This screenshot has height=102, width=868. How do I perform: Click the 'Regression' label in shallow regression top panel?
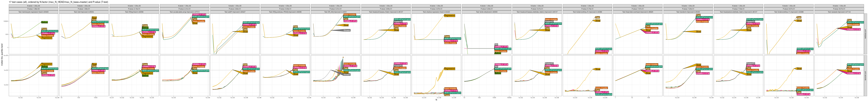(x=449, y=15)
